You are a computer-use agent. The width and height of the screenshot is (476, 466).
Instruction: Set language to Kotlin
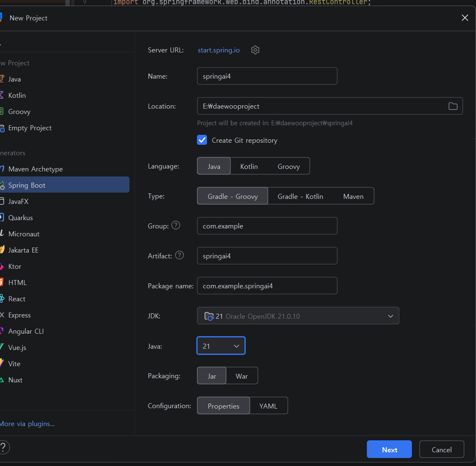pos(249,166)
